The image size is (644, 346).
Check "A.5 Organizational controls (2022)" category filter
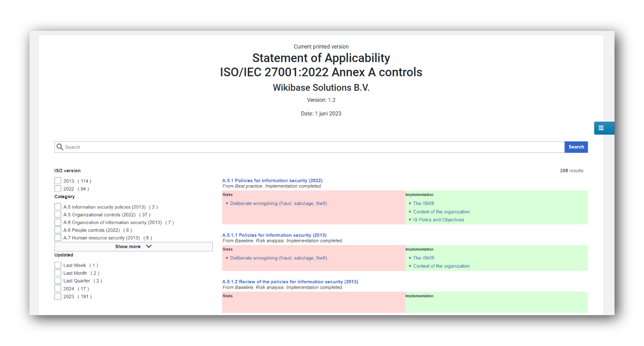pyautogui.click(x=58, y=214)
